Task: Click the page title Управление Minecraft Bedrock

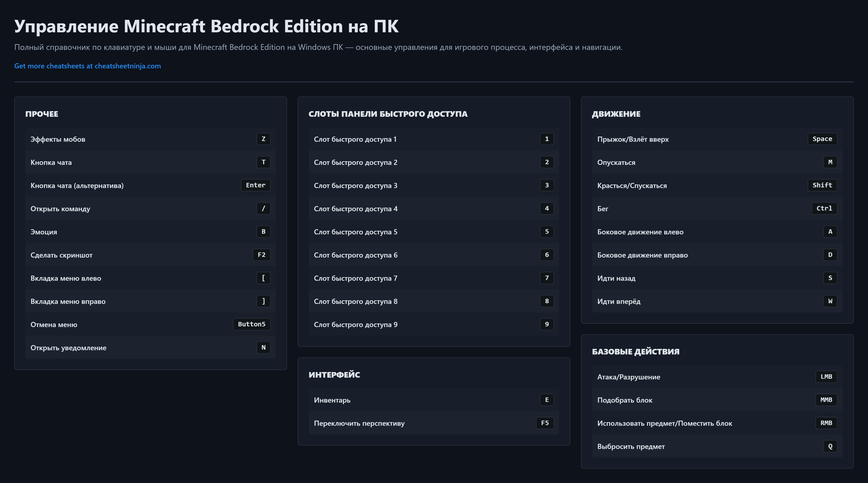Action: (x=206, y=26)
